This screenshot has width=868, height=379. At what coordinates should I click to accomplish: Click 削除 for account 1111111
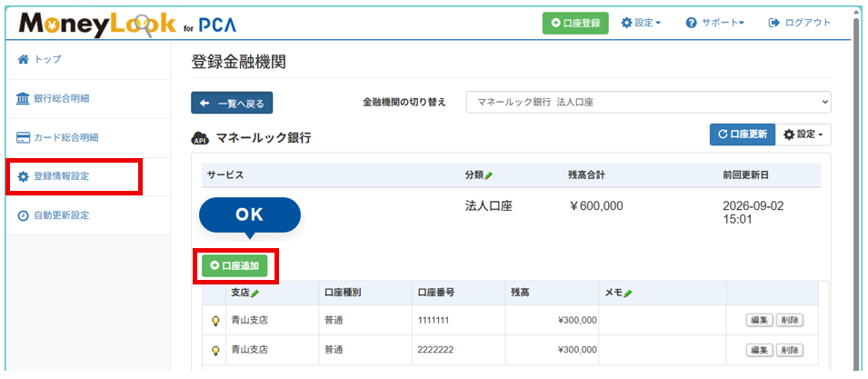click(789, 320)
